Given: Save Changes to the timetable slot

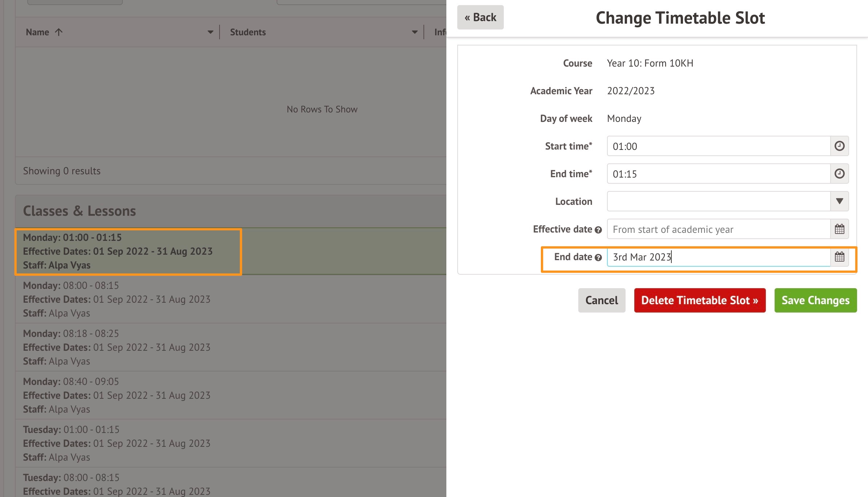Looking at the screenshot, I should [x=815, y=300].
